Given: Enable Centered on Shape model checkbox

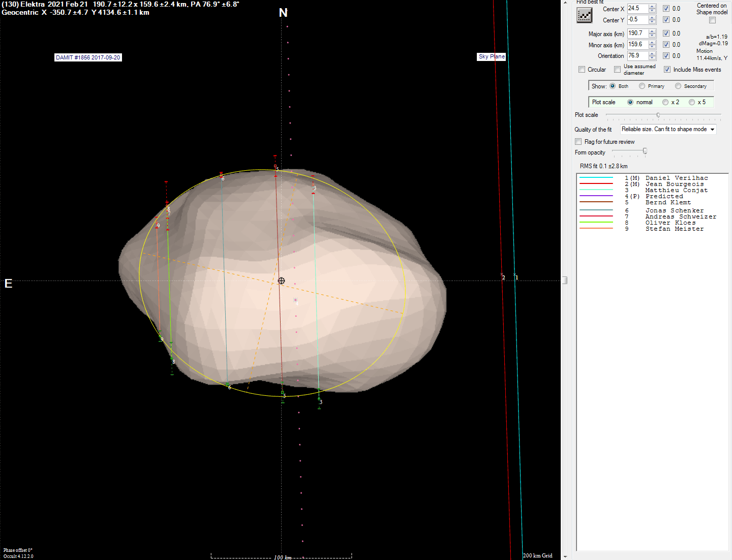Looking at the screenshot, I should tap(712, 20).
